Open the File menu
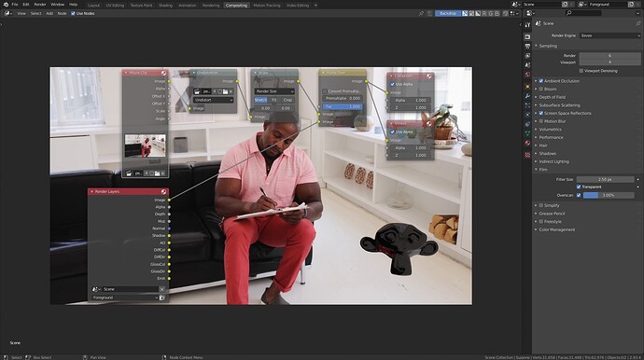 [x=15, y=5]
